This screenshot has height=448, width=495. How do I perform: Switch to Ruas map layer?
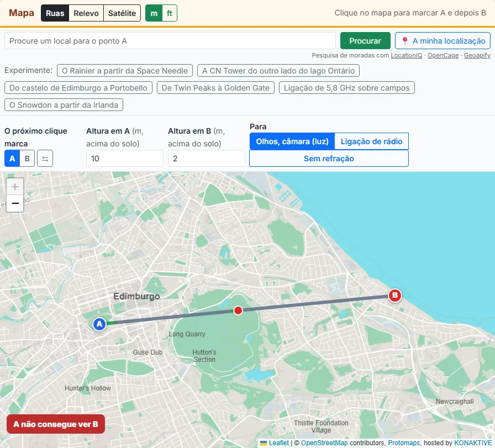click(55, 13)
